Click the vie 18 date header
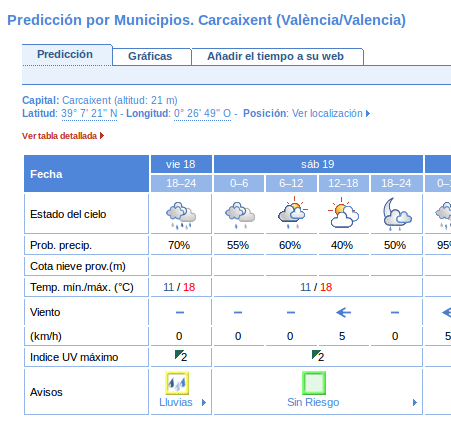The height and width of the screenshot is (429, 451). (181, 164)
